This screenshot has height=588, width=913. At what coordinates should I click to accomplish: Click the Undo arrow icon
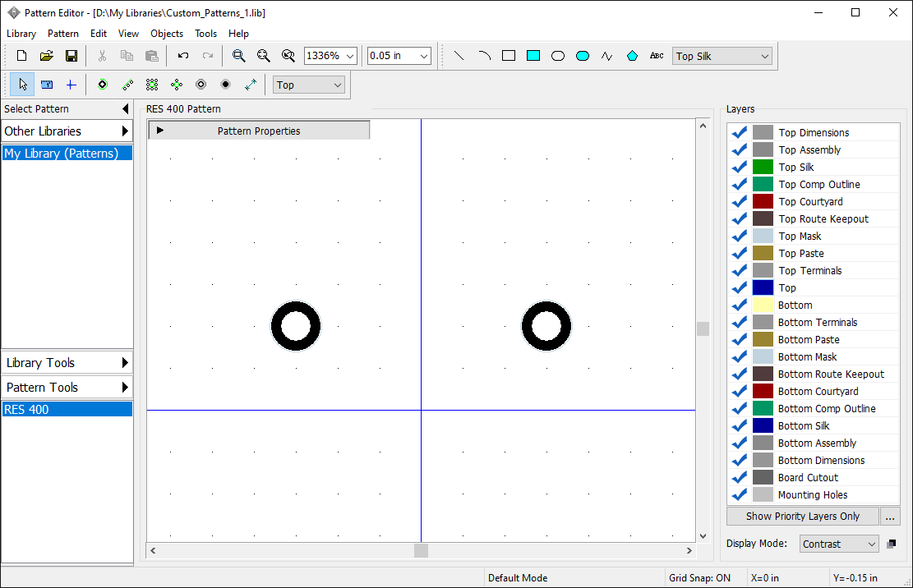pyautogui.click(x=182, y=56)
